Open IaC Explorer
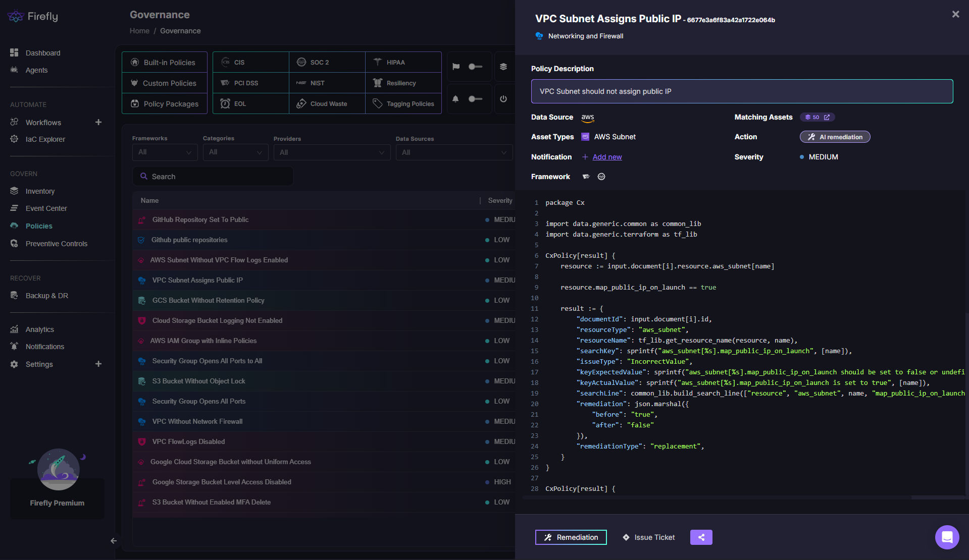 tap(45, 139)
